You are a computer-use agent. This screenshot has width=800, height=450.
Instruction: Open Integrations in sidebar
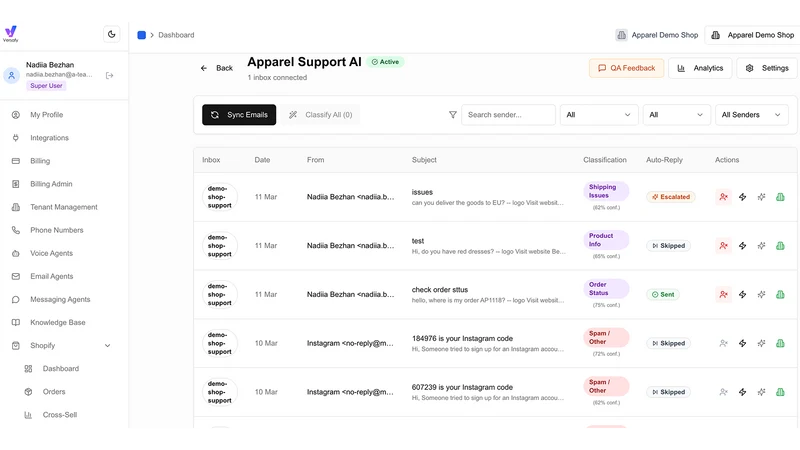click(49, 138)
